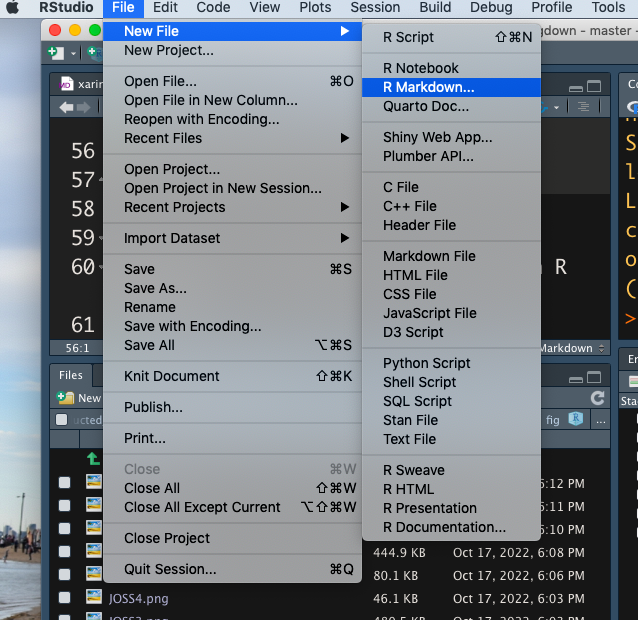Refresh the Files pane listing
Image resolution: width=638 pixels, height=620 pixels.
pyautogui.click(x=597, y=398)
